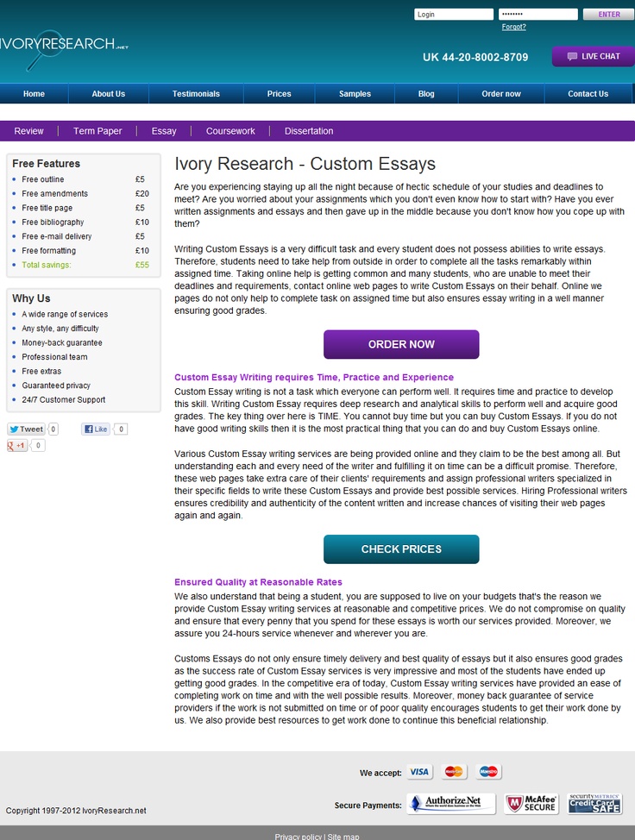Click the Google +1 count bubble

click(x=38, y=445)
